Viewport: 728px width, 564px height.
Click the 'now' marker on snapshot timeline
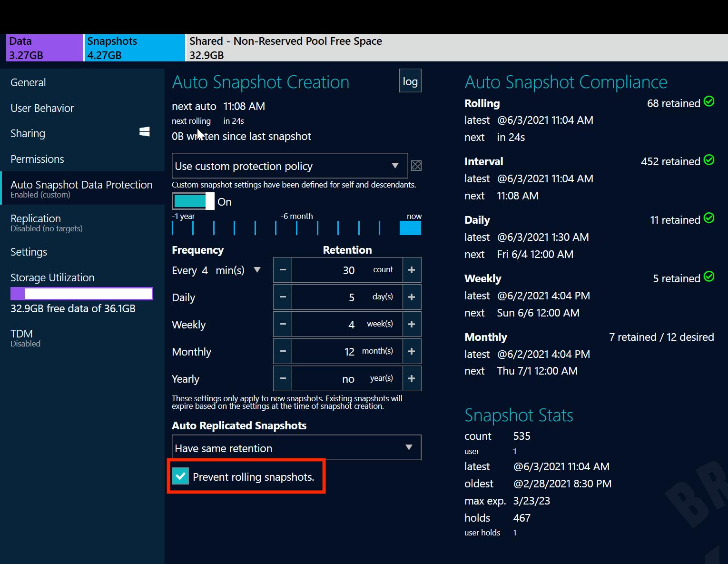pos(410,228)
